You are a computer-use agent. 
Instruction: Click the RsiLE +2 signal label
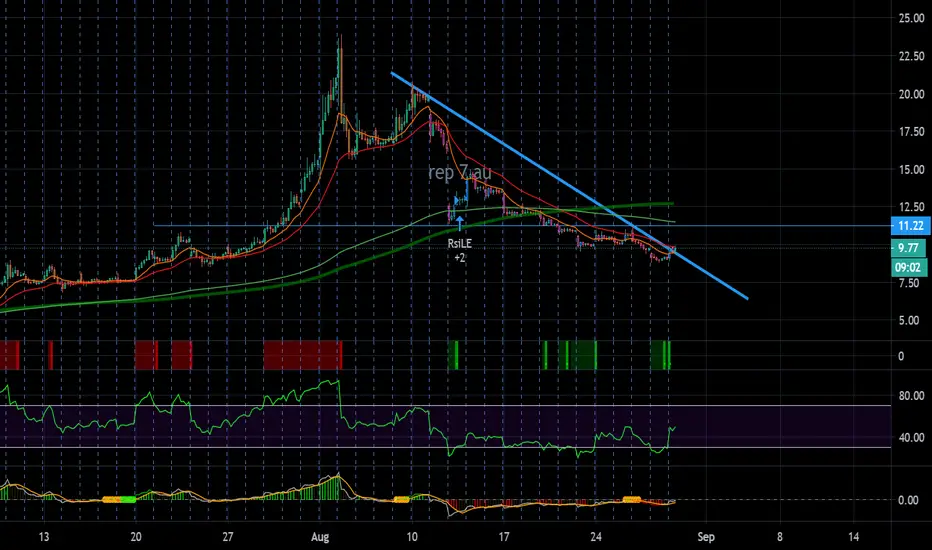(x=459, y=250)
